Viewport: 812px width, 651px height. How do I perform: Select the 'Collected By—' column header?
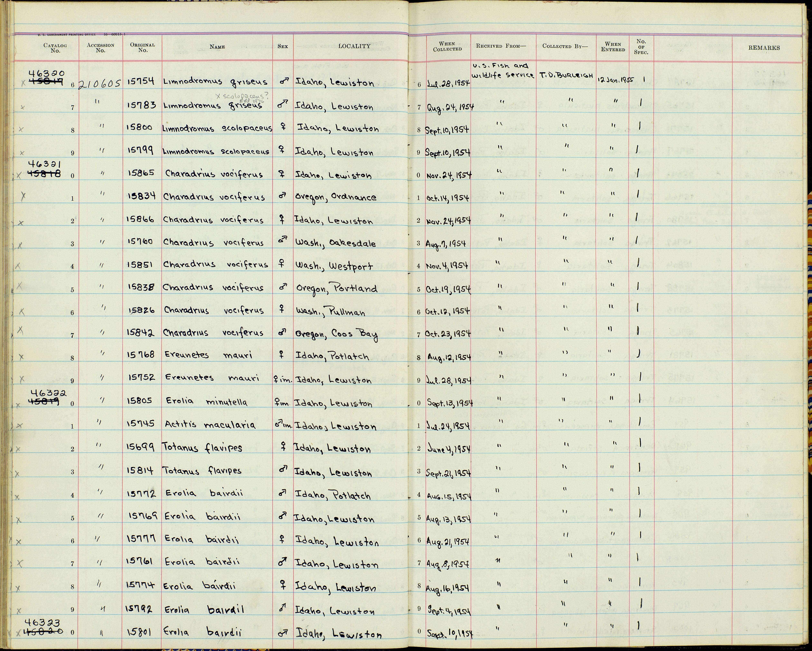pyautogui.click(x=565, y=46)
